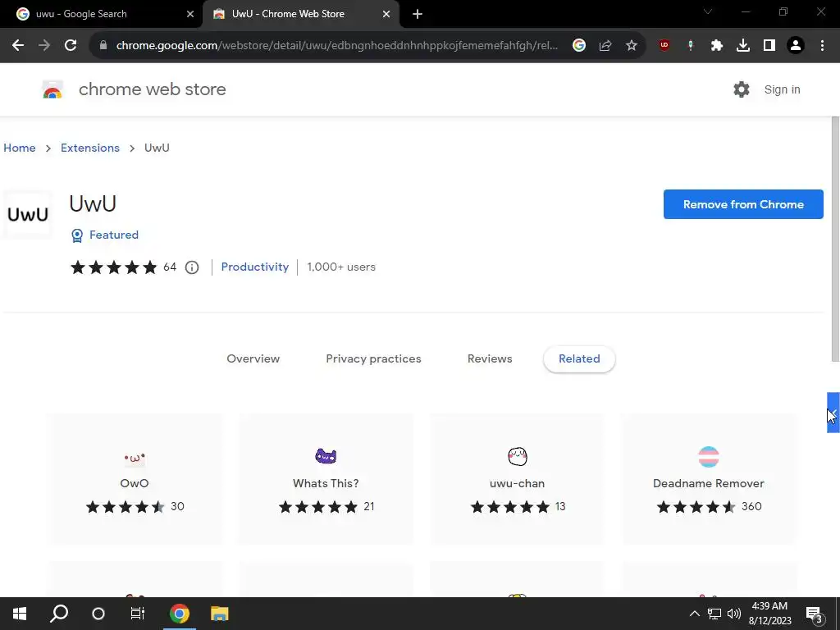
Task: Open File Explorer from taskbar
Action: (x=219, y=614)
